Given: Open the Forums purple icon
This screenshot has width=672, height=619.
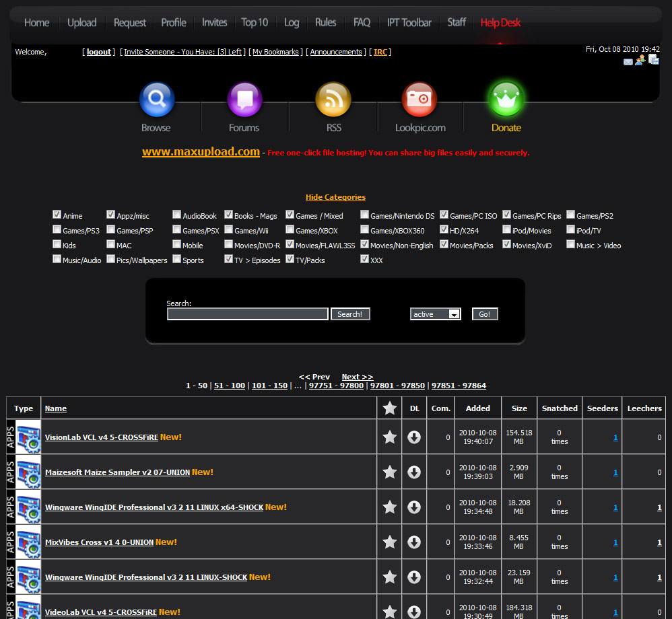Looking at the screenshot, I should (244, 100).
